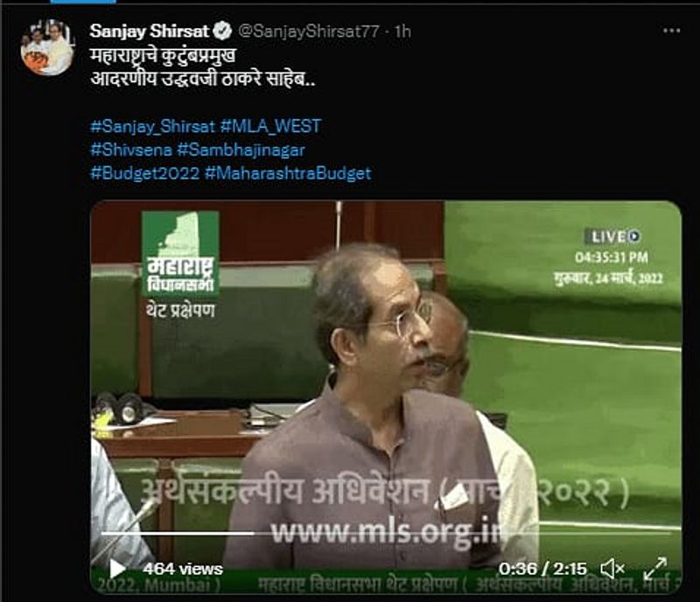Click the 464 views counter
Screen dimensions: 700x602
(183, 569)
